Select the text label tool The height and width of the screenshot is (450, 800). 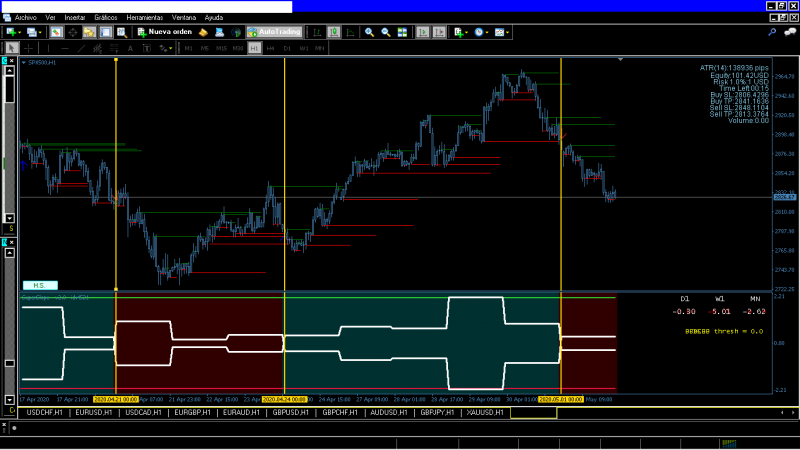pos(146,48)
